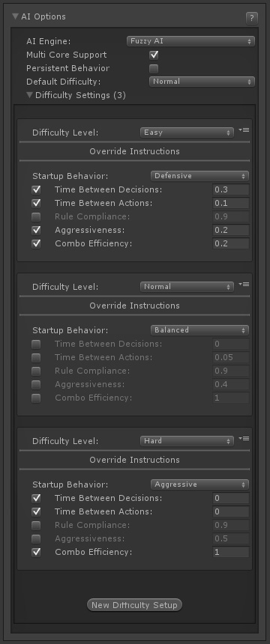Screen dimensions: 270x644
Task: Disable Multi Core Support checkbox
Action: pyautogui.click(x=154, y=55)
